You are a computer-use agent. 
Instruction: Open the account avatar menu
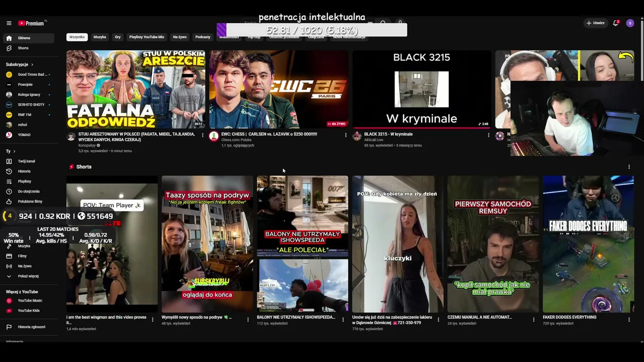tap(630, 23)
